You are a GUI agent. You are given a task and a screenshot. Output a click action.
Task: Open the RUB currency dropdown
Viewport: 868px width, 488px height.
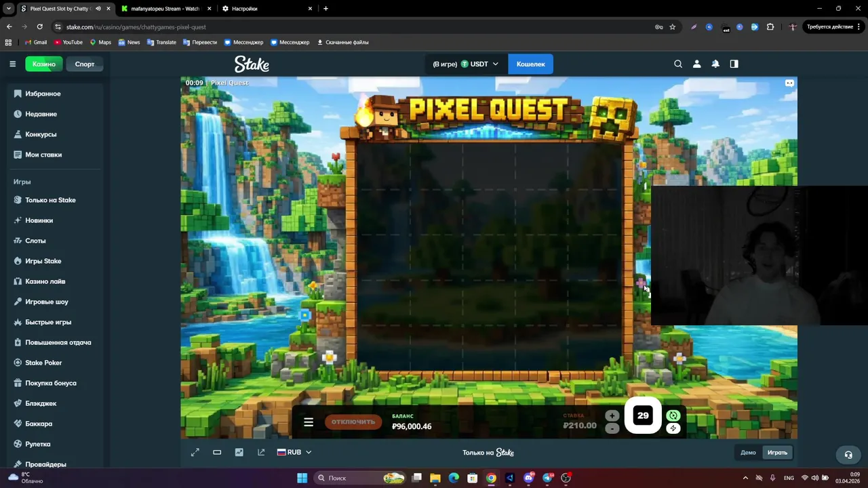pos(294,452)
